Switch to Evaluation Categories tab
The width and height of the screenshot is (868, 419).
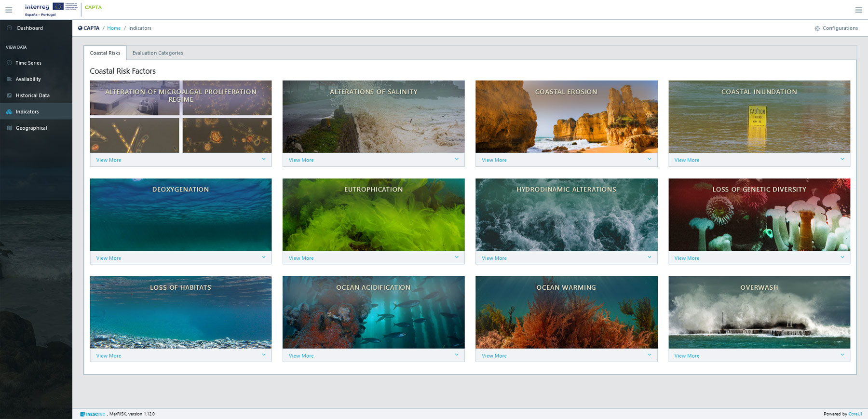[158, 53]
